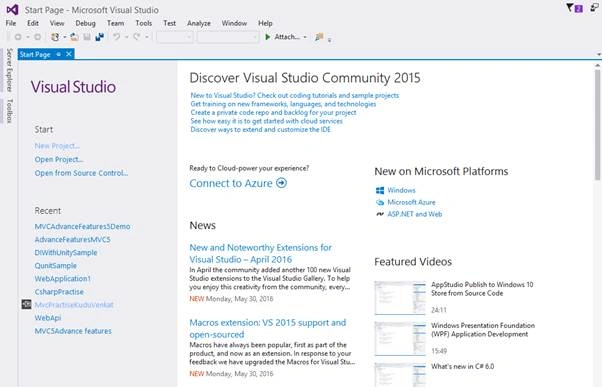Image resolution: width=602 pixels, height=387 pixels.
Task: Click the New Project... link
Action: click(57, 146)
